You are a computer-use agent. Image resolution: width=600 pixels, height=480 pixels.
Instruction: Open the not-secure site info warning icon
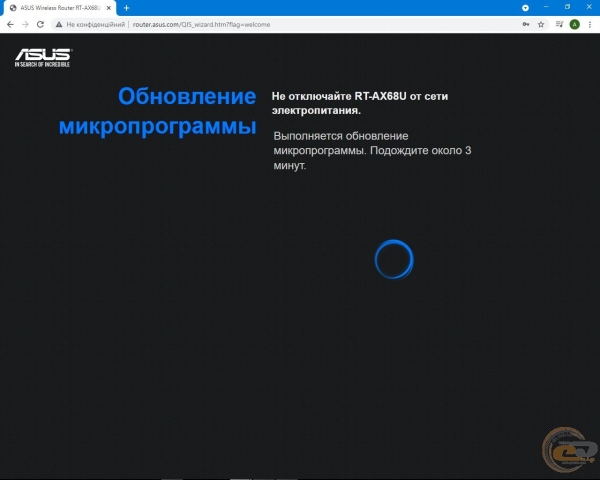coord(59,24)
